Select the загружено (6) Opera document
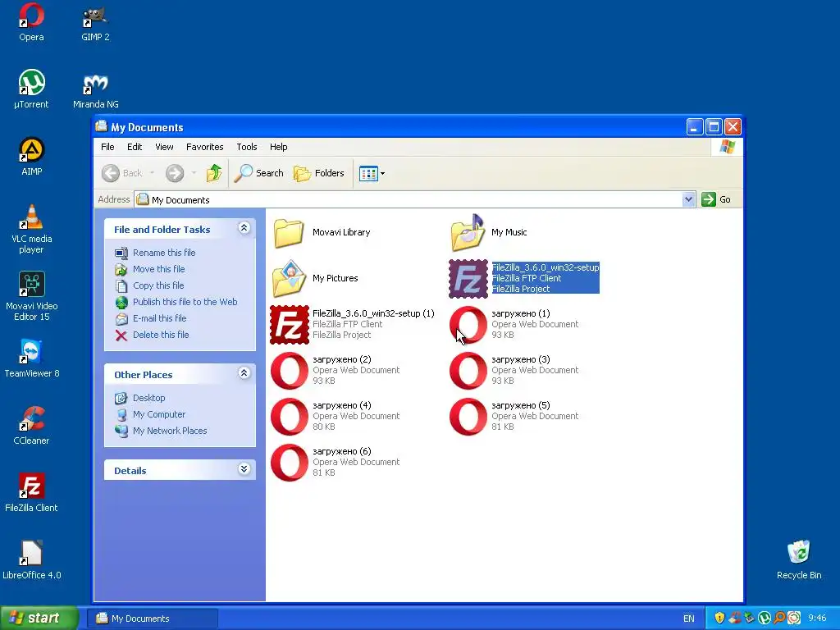The width and height of the screenshot is (840, 630). click(x=336, y=463)
